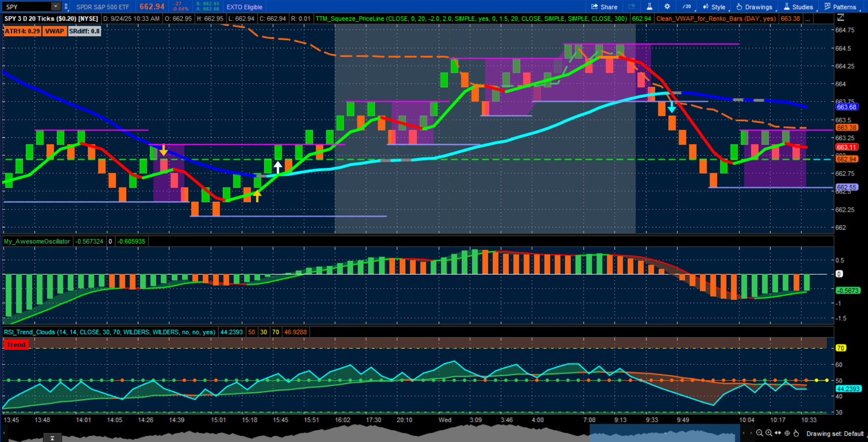
Task: Click the zoom in magnifier icon
Action: [x=768, y=433]
